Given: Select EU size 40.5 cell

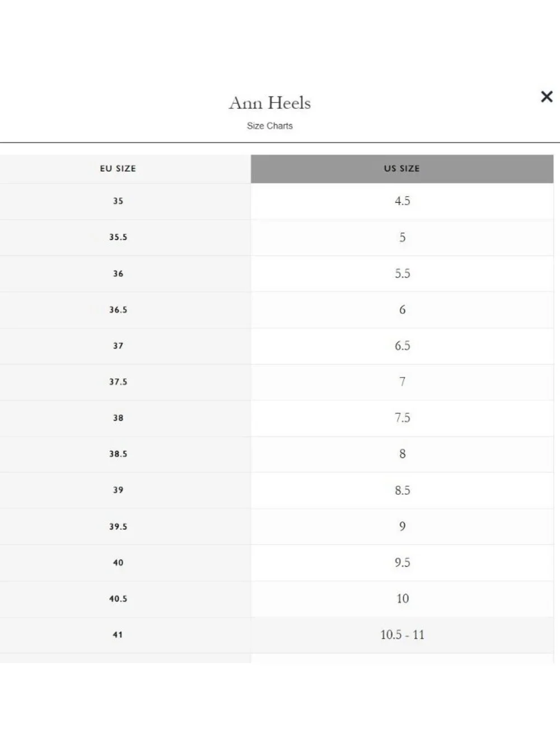Looking at the screenshot, I should (x=118, y=599).
